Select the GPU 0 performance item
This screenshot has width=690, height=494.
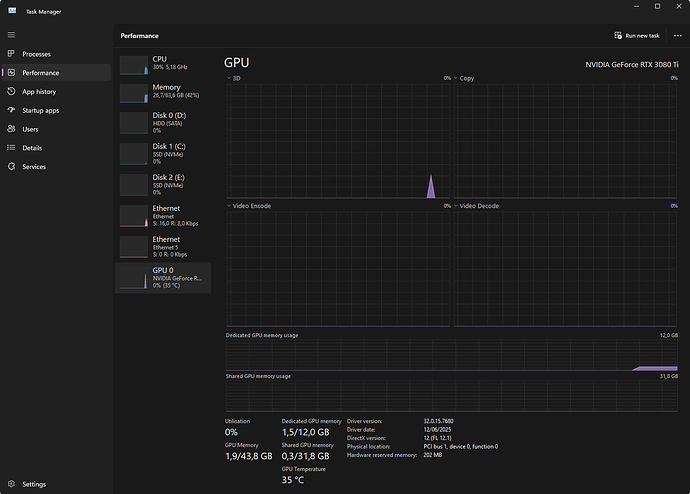(163, 278)
